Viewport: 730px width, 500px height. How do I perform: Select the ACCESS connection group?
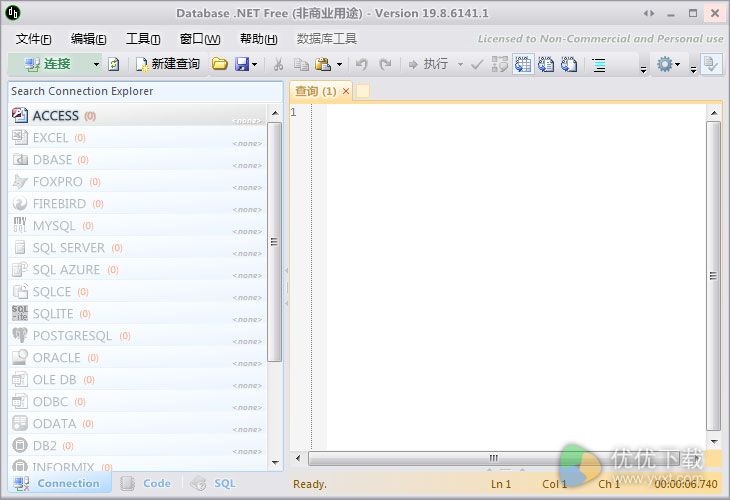click(138, 115)
